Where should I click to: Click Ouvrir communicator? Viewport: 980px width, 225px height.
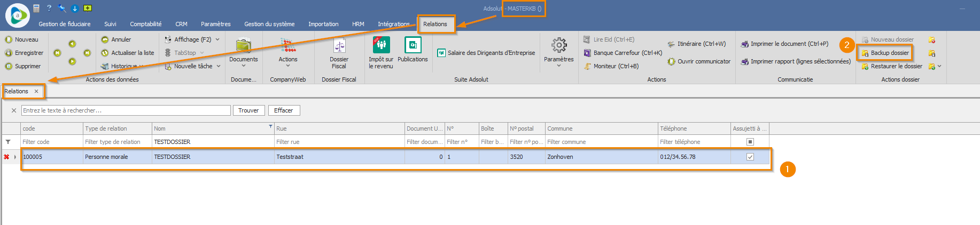pos(699,61)
